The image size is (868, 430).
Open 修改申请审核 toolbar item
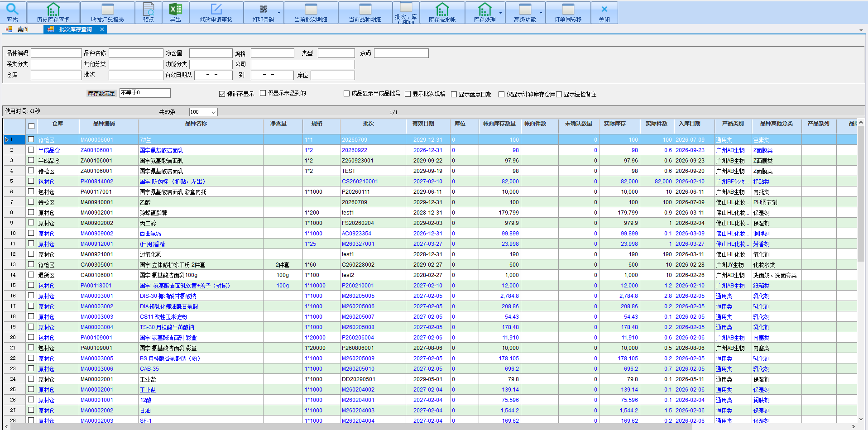click(x=216, y=13)
